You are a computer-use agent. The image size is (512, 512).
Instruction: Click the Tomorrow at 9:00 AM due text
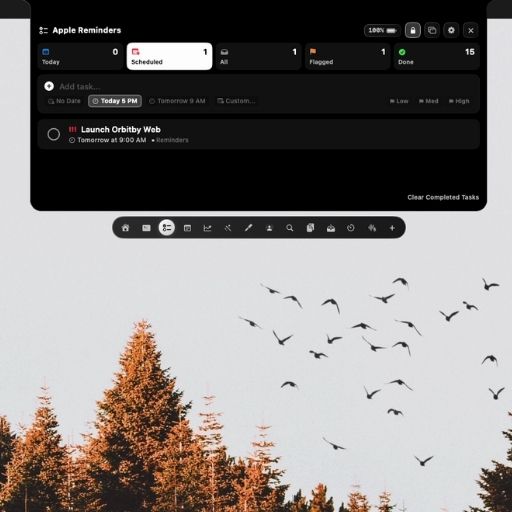[112, 140]
